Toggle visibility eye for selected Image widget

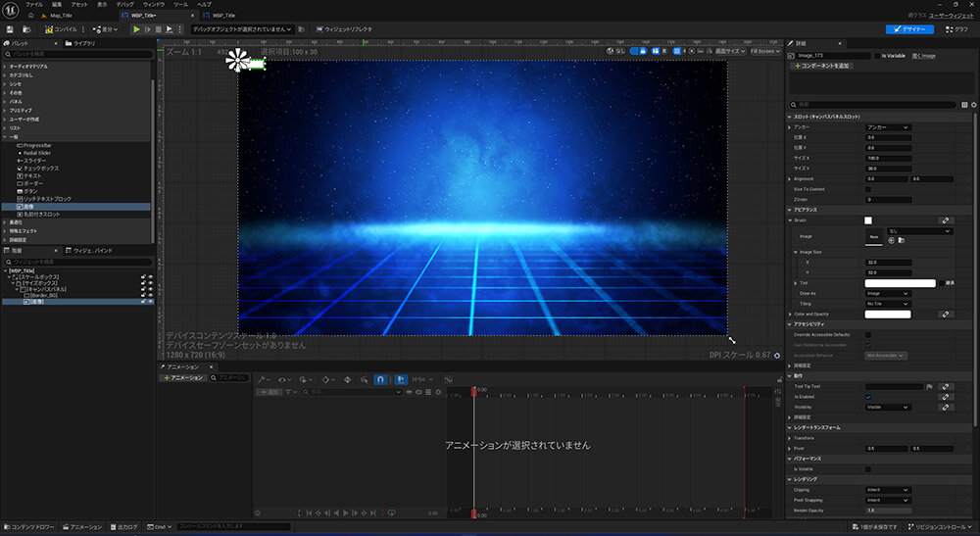pyautogui.click(x=150, y=302)
